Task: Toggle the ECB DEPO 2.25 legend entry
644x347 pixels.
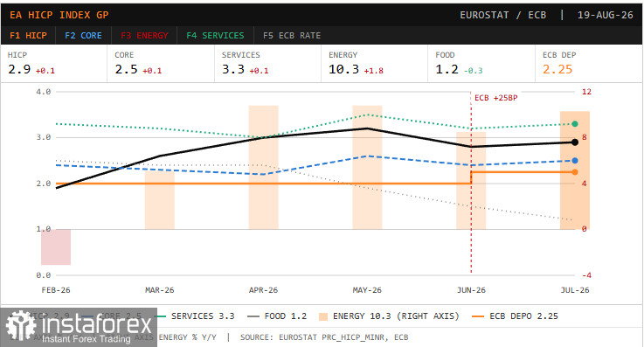Action: [x=515, y=316]
